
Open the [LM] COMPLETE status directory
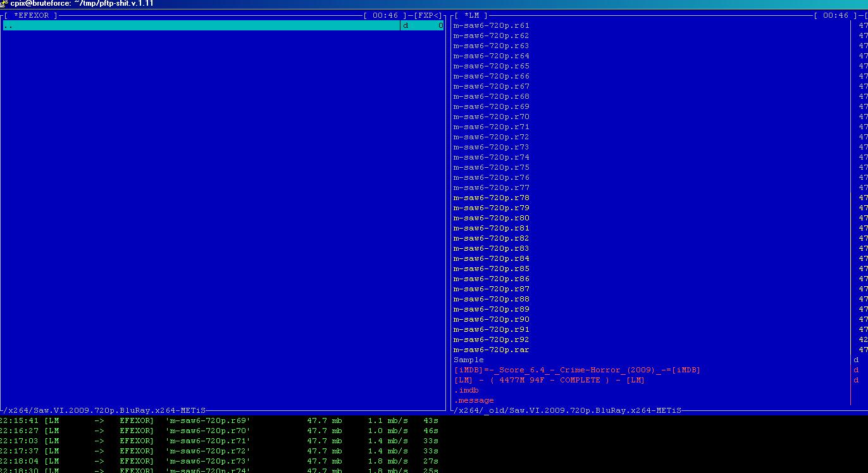coord(549,381)
